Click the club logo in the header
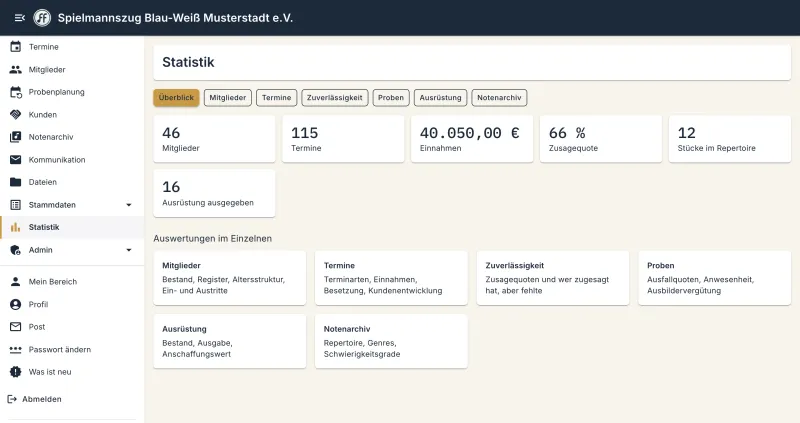Screen dimensions: 800x423 pos(42,18)
